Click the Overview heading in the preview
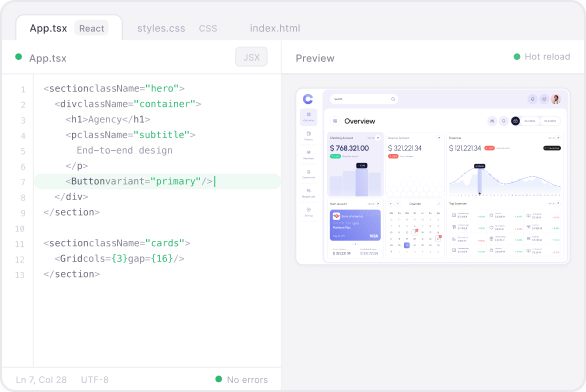 point(360,121)
